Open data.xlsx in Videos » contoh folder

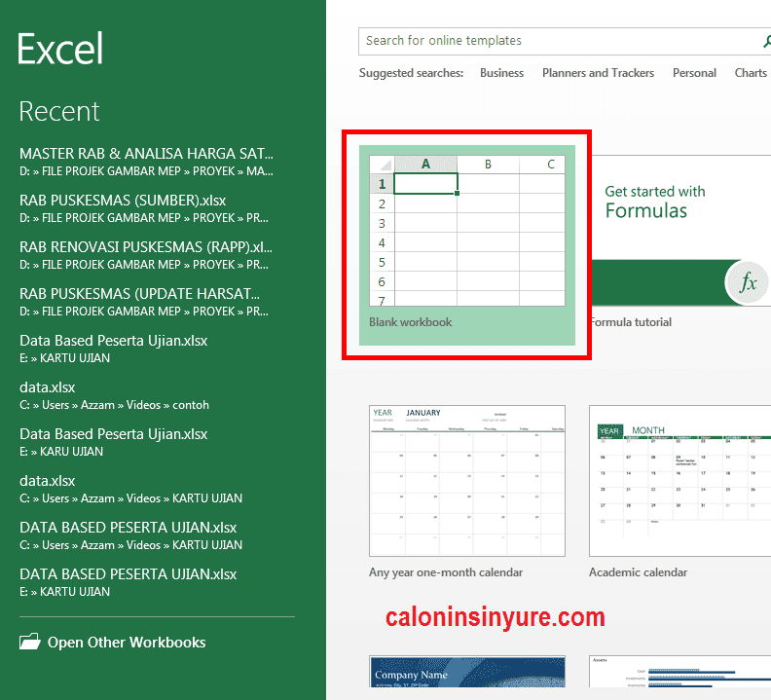pyautogui.click(x=114, y=395)
